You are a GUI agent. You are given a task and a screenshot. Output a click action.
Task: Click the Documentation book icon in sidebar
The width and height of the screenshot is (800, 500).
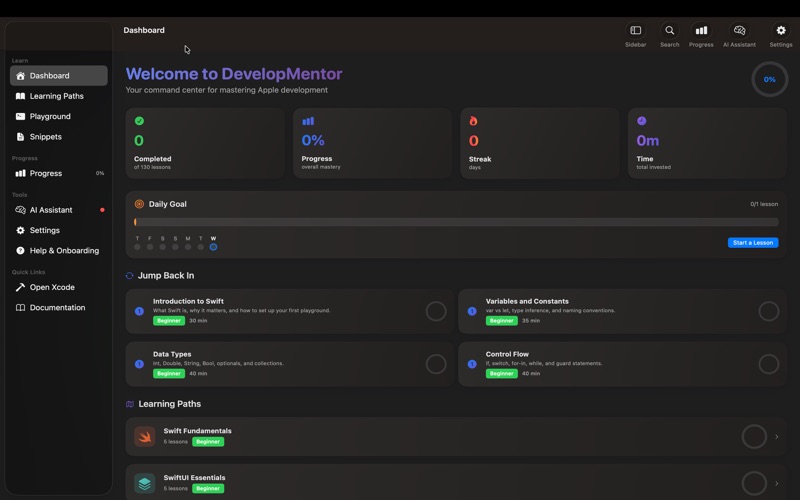coord(20,308)
